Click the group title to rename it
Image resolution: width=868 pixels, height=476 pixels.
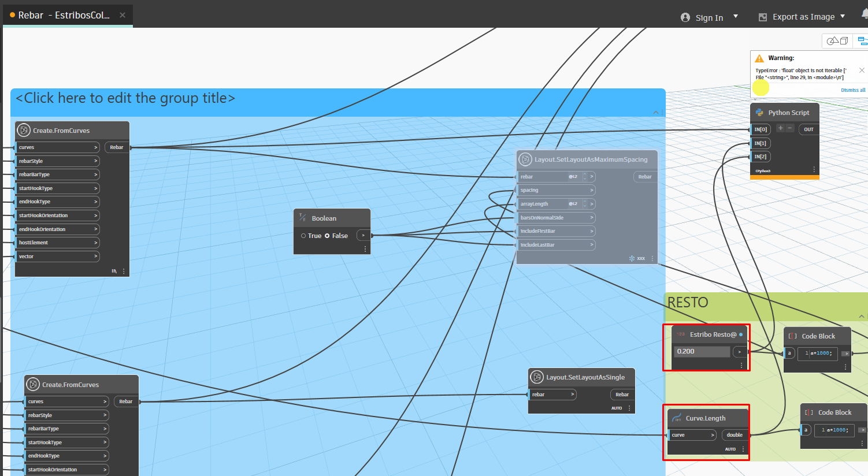[125, 98]
